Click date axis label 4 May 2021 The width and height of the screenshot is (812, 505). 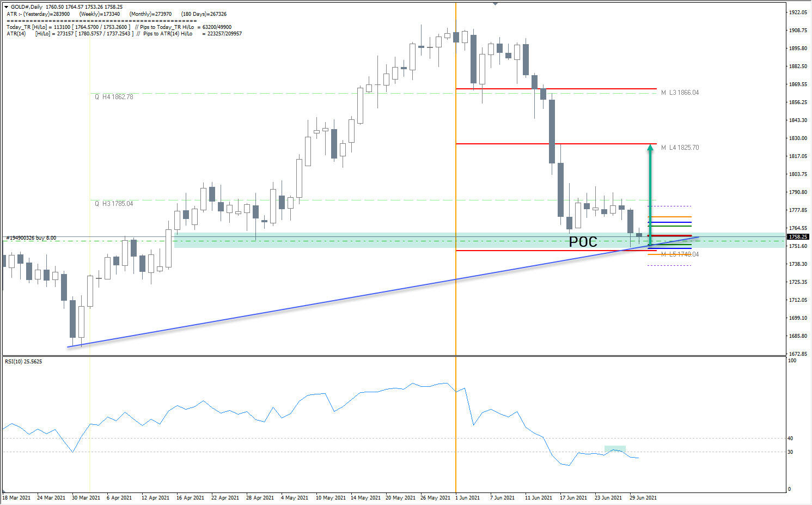click(294, 498)
